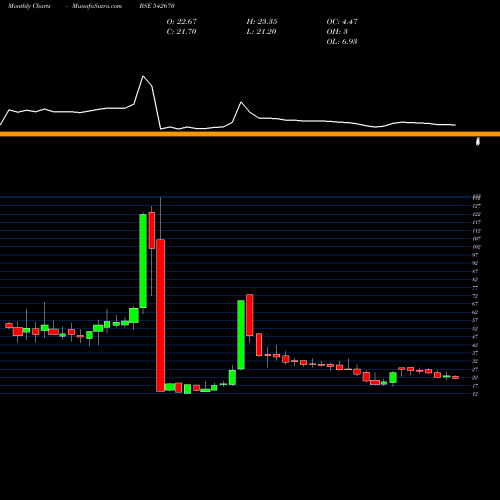Click the 17 price axis label
Image resolution: width=500 pixels, height=500 pixels.
475,386
